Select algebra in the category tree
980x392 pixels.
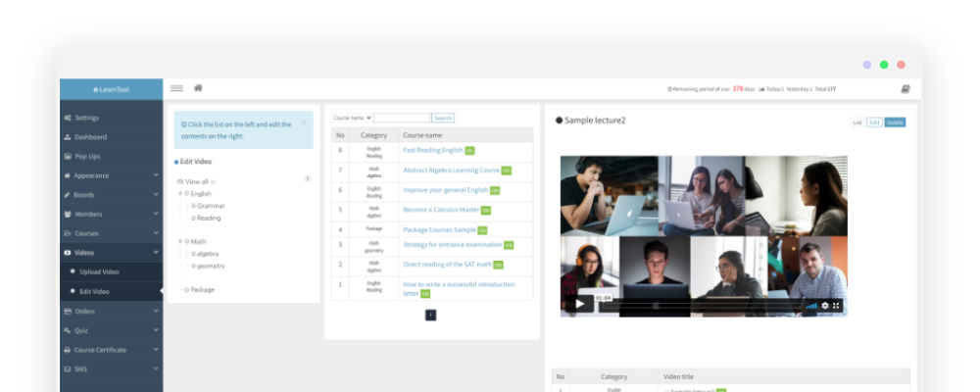[x=208, y=254]
